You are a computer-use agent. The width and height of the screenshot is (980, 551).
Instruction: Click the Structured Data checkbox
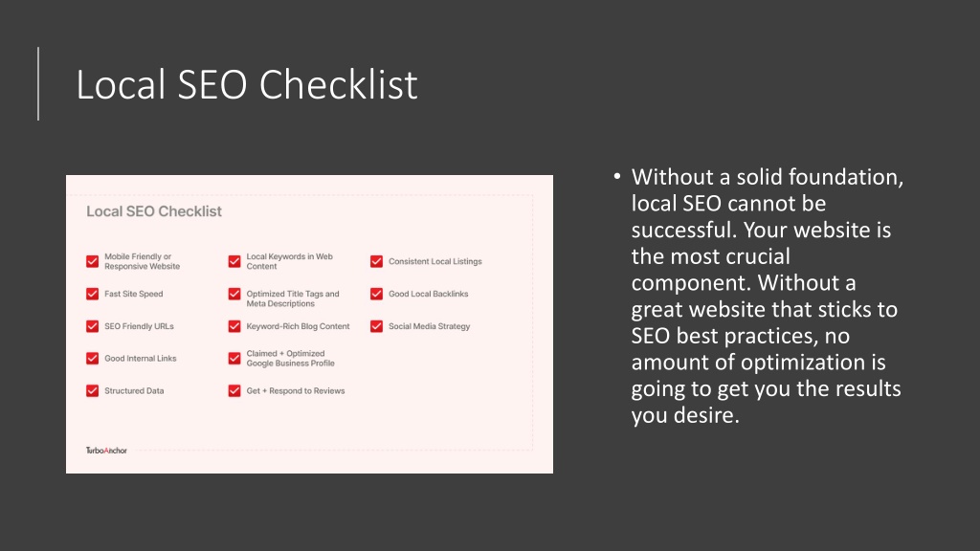tap(93, 390)
